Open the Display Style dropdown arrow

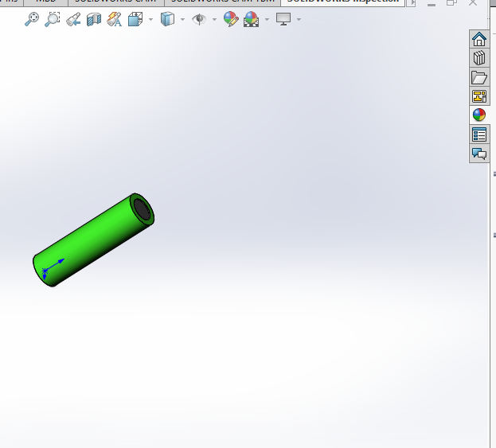(182, 20)
